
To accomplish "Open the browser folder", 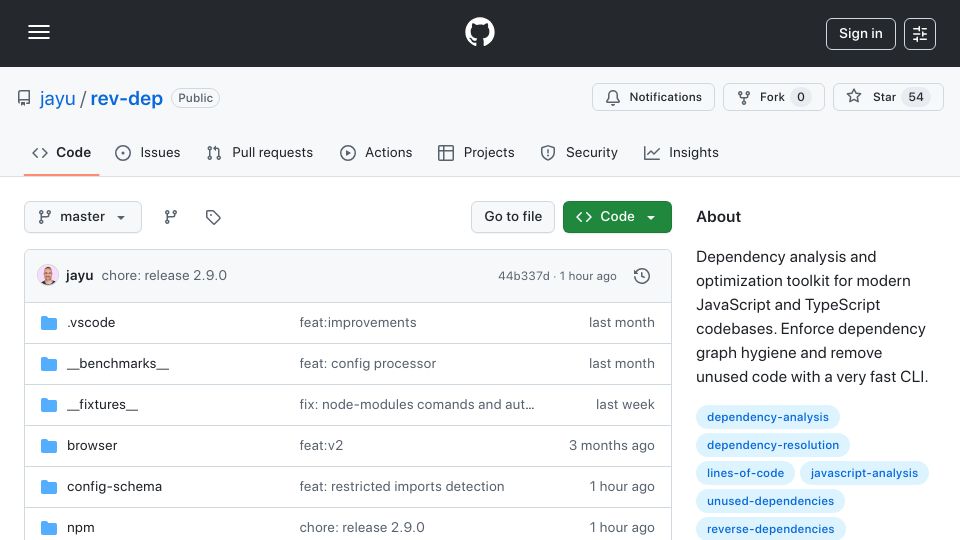I will click(92, 446).
